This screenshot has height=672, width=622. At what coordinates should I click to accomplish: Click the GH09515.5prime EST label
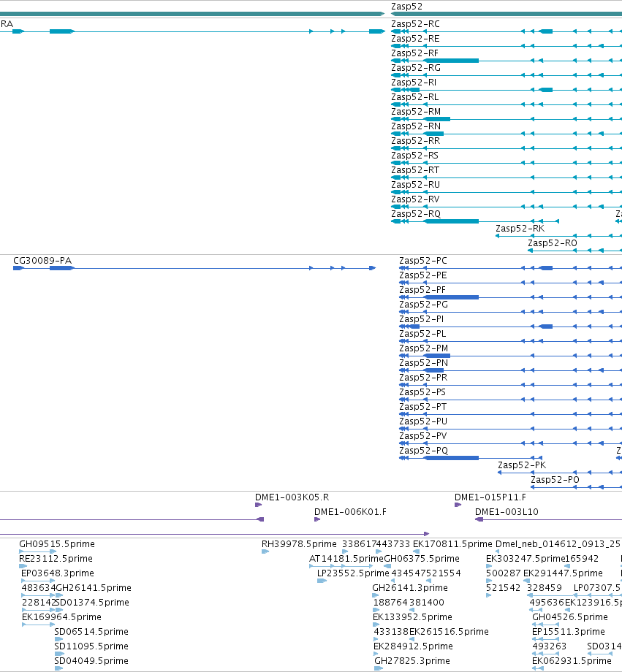[56, 544]
